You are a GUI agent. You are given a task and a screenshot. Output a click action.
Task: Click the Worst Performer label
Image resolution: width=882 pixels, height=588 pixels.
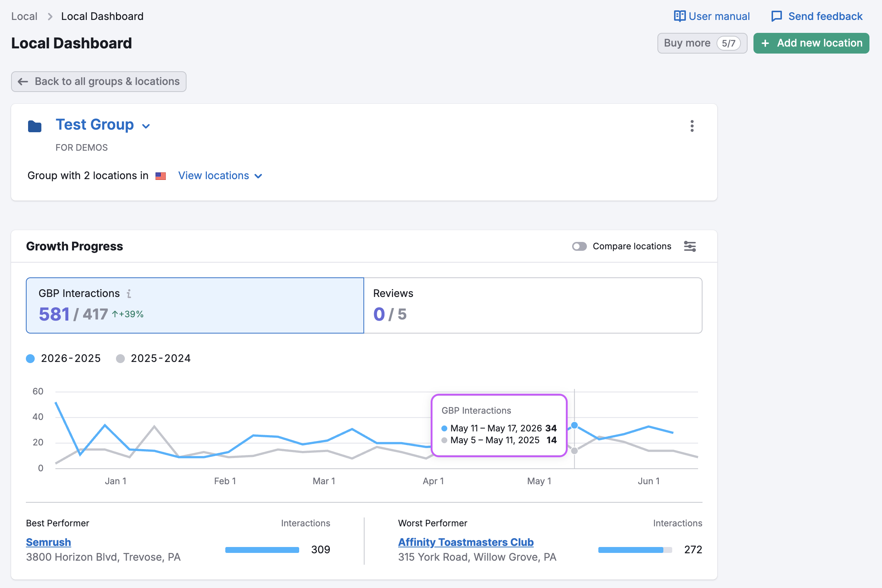coord(433,523)
